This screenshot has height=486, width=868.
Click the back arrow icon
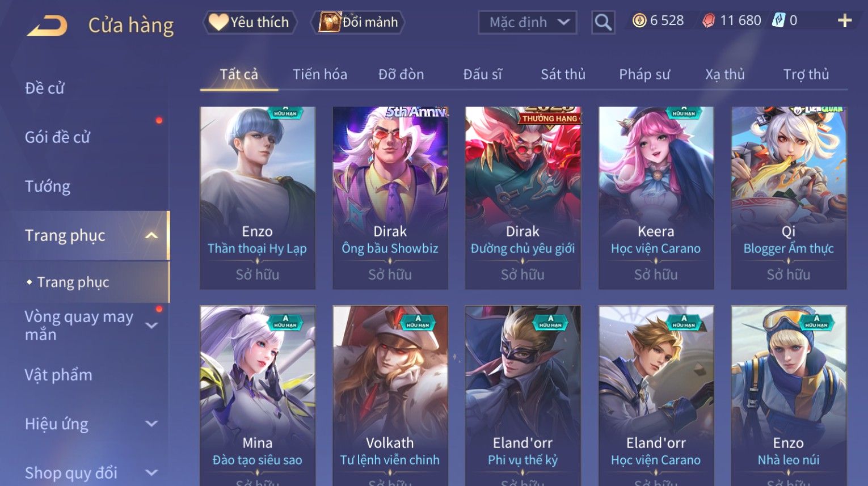(x=47, y=26)
